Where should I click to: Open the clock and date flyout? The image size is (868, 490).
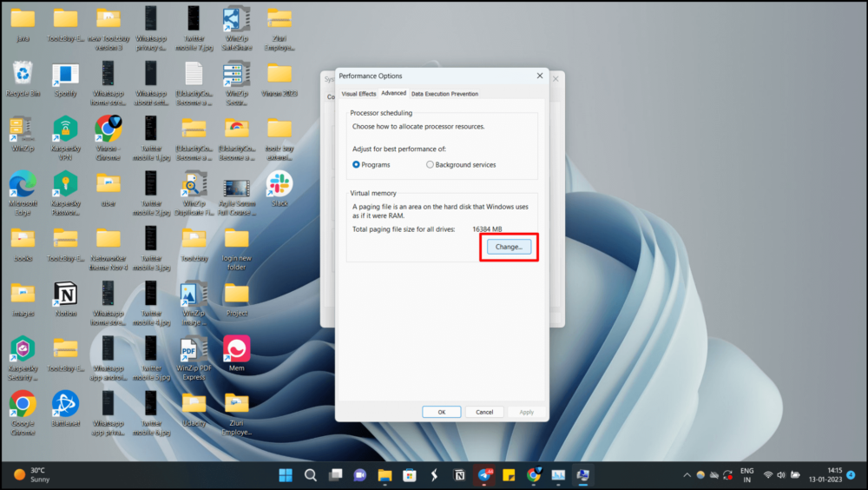pyautogui.click(x=825, y=475)
